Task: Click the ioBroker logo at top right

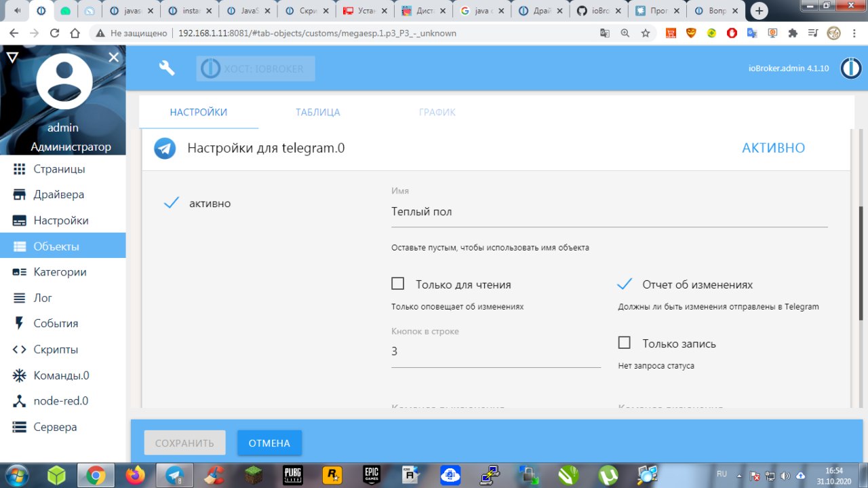Action: [850, 69]
